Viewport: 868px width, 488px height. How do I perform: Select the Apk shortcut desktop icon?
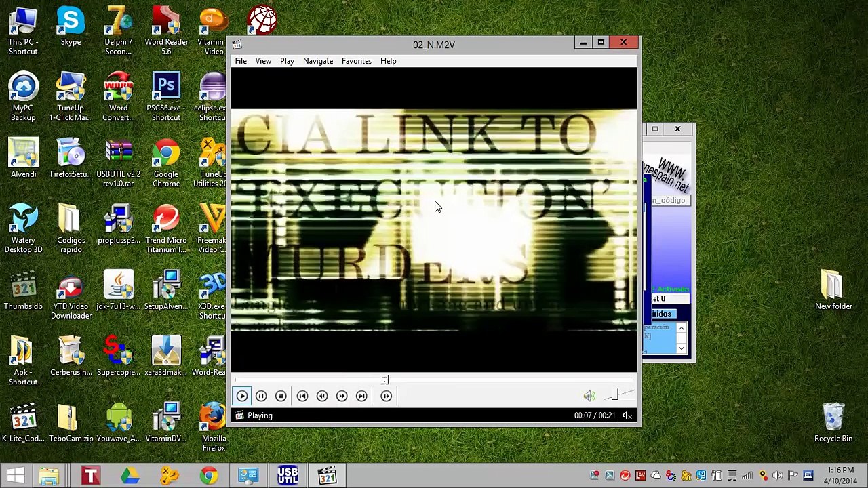(23, 361)
